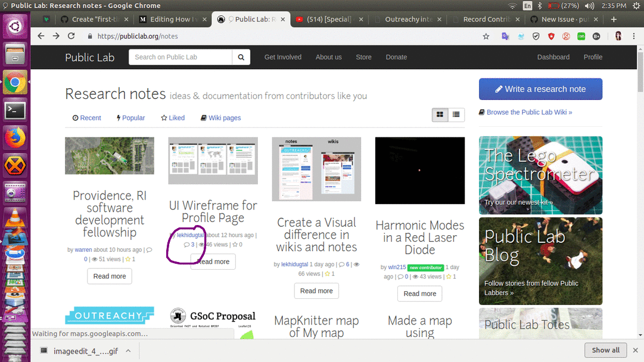Click the Public Lab logo
Viewport: 644px width, 362px height.
click(x=89, y=58)
